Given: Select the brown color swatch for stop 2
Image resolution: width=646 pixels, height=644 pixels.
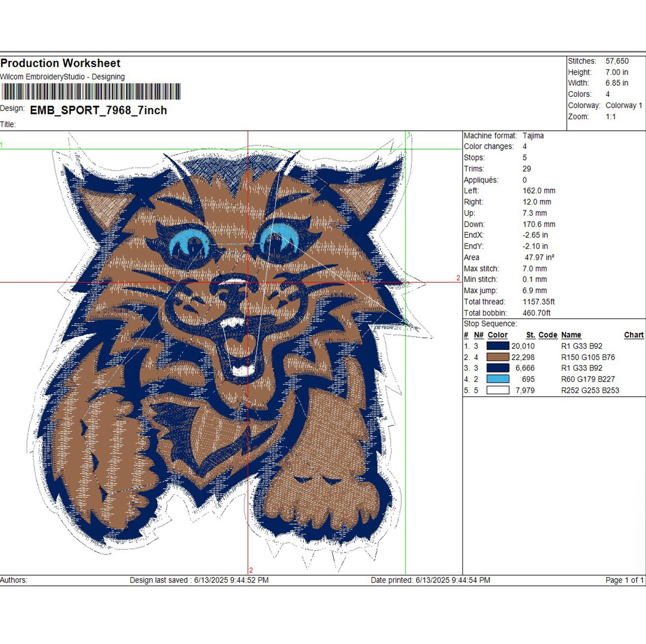Looking at the screenshot, I should coord(498,357).
